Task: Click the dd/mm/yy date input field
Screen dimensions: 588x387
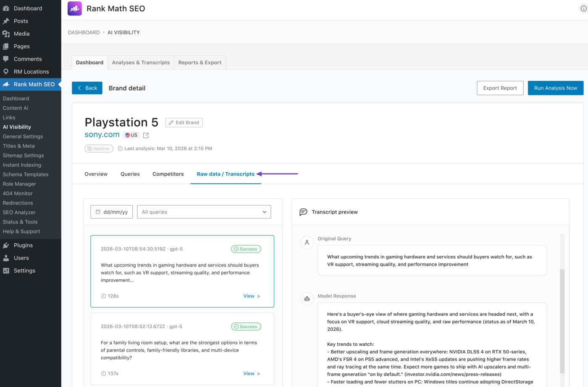Action: click(112, 212)
